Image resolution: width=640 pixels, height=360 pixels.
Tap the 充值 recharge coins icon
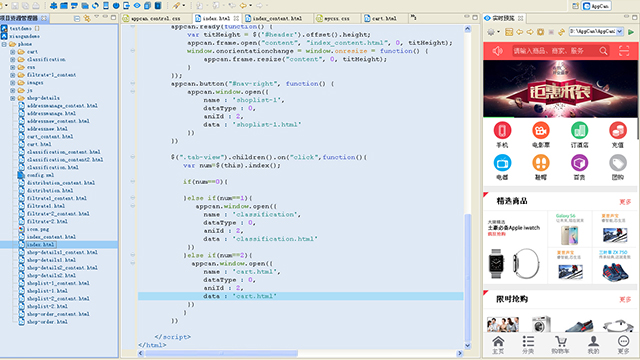[x=618, y=131]
